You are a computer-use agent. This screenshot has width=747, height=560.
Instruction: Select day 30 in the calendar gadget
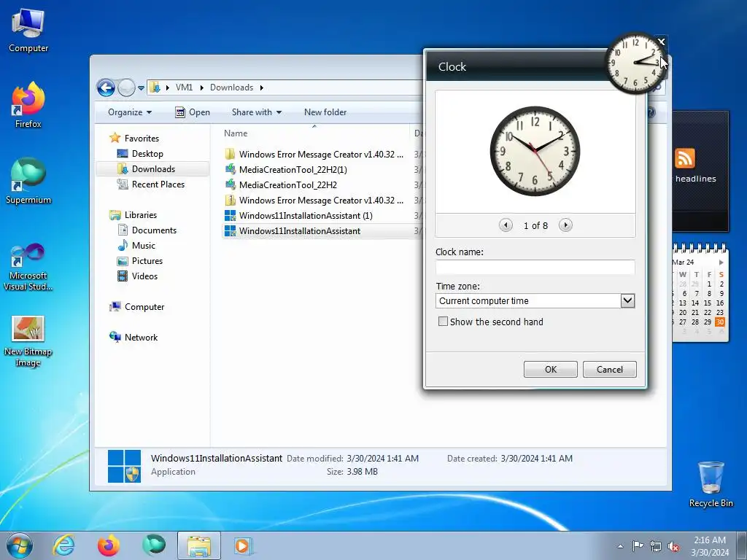click(x=719, y=322)
